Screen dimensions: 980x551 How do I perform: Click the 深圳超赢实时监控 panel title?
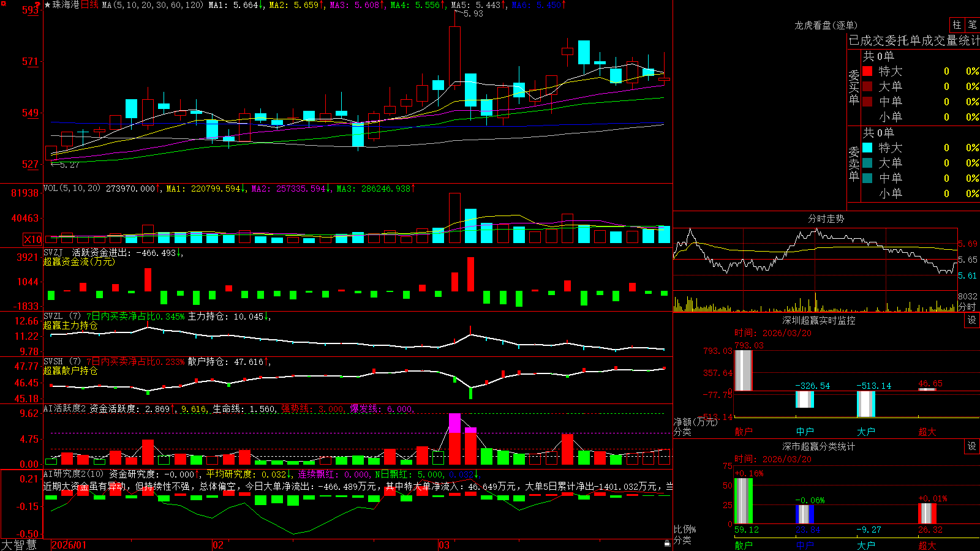818,320
